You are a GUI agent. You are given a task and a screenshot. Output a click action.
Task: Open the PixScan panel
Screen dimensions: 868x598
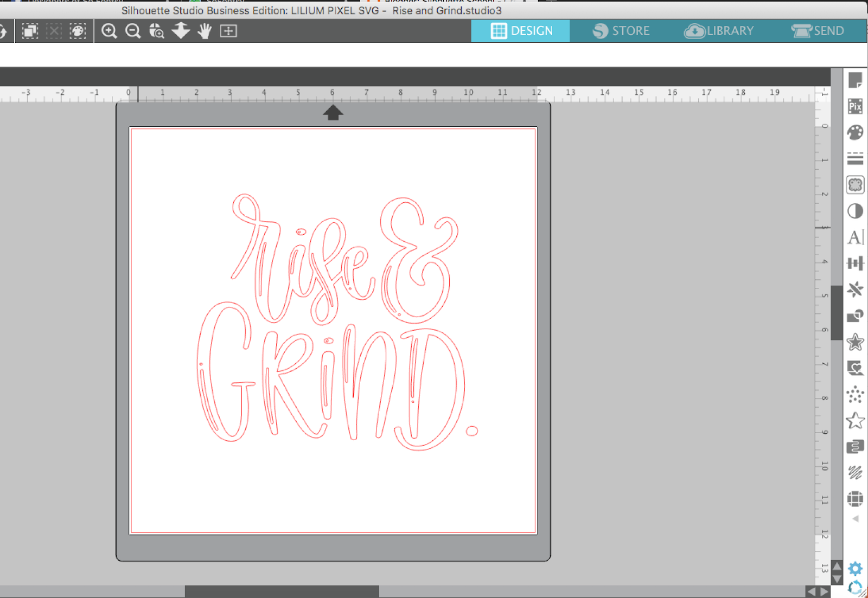coord(856,107)
